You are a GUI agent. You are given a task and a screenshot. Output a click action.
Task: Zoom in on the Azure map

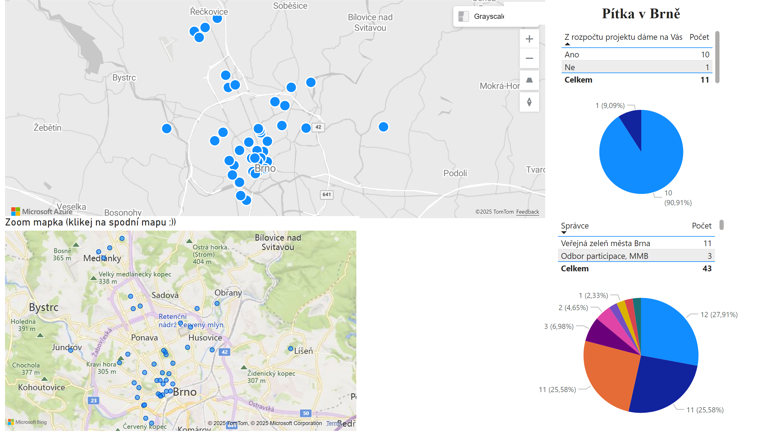coord(529,39)
